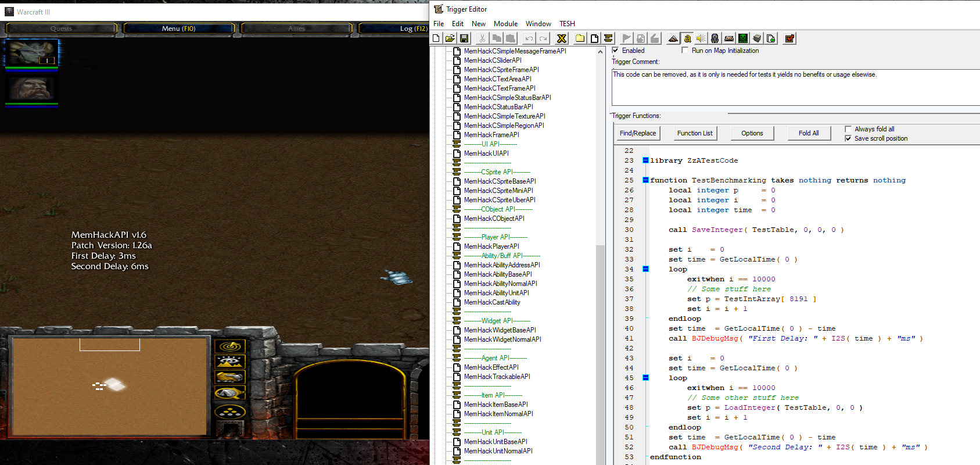Click inside the Trigger Comment text box
The image size is (980, 465).
click(796, 88)
